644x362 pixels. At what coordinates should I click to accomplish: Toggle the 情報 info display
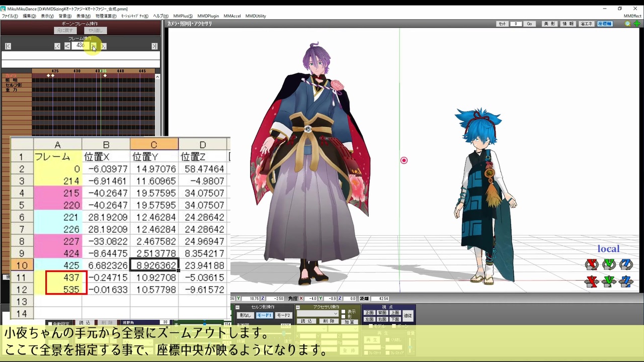coord(568,24)
